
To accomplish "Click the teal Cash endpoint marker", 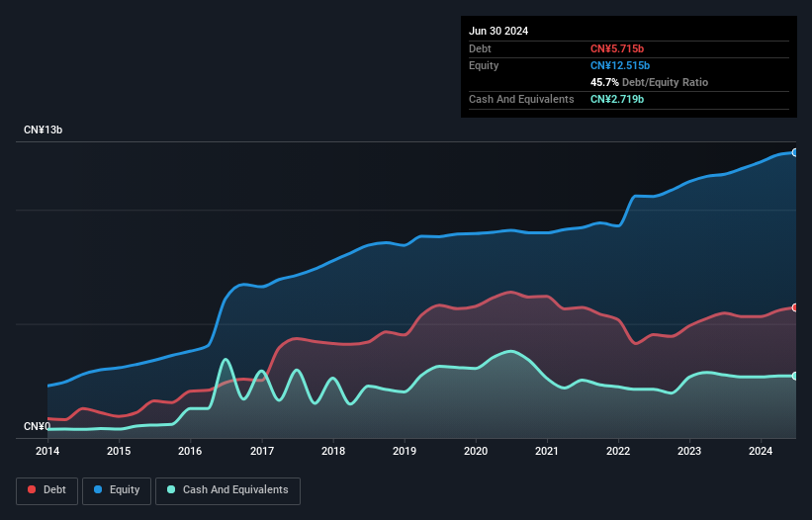I will [x=795, y=376].
